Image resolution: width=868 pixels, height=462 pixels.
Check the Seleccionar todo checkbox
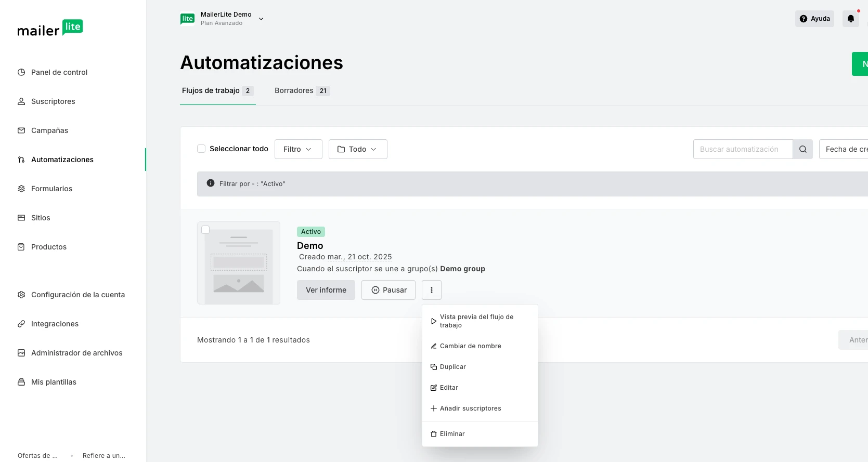pyautogui.click(x=201, y=149)
